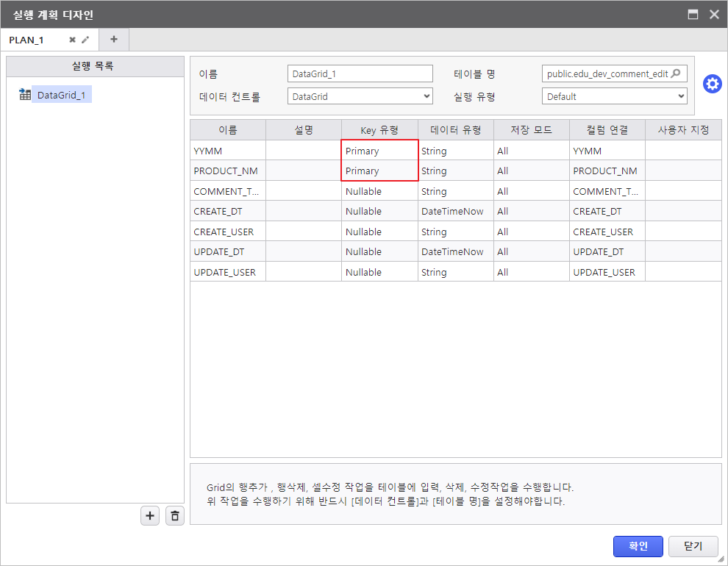
Task: Click PRODUCT_NM in the 컬럼 연결 column
Action: tap(607, 171)
